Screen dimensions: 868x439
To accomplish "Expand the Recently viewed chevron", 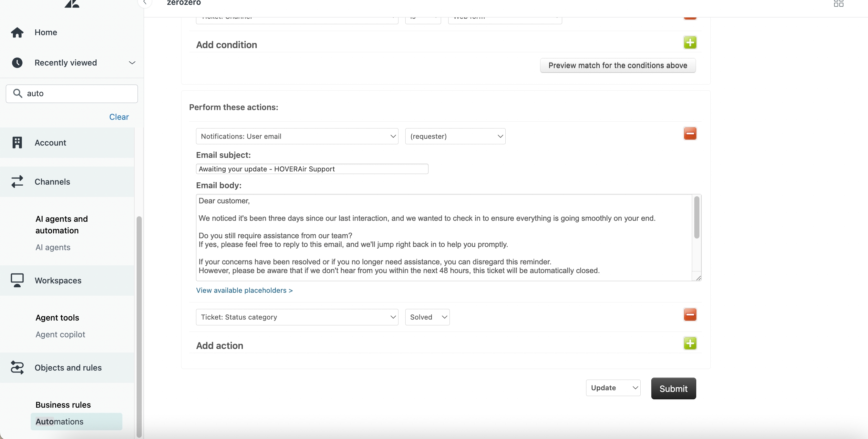I will coord(132,63).
